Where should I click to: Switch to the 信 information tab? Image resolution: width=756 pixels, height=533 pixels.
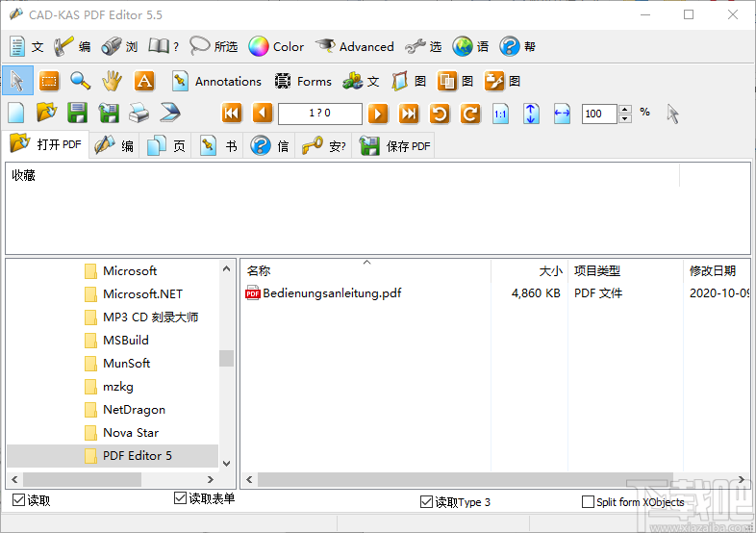(269, 145)
